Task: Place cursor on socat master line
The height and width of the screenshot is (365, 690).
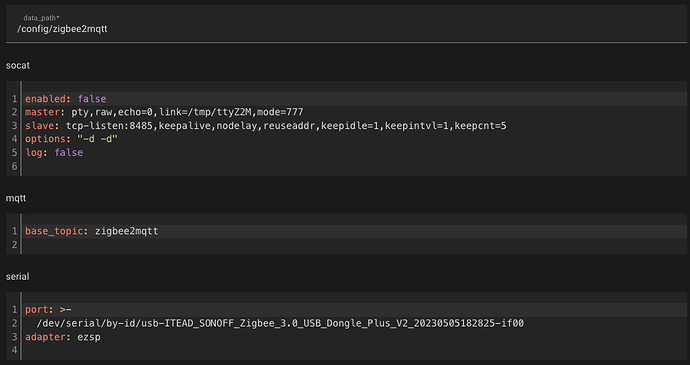Action: (356, 112)
